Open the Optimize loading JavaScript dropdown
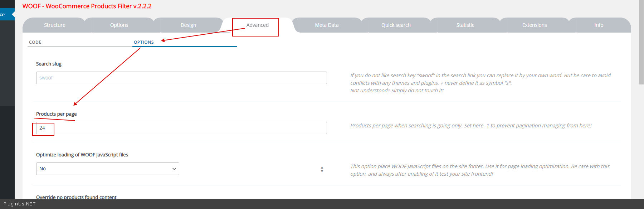 click(x=108, y=169)
